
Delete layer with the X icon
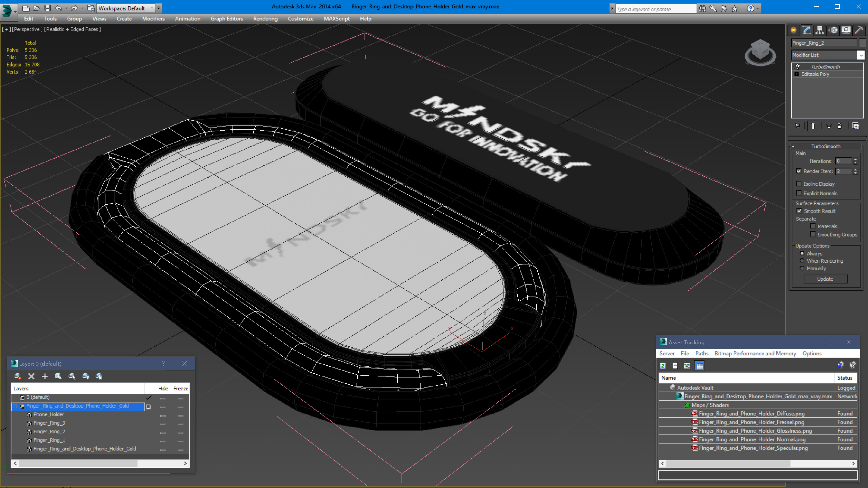coord(31,376)
